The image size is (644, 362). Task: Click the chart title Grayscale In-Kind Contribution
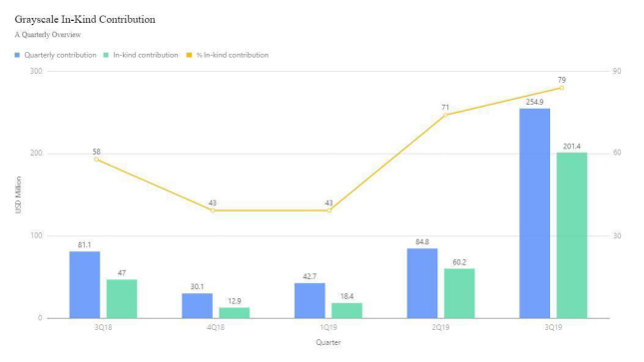click(x=85, y=19)
